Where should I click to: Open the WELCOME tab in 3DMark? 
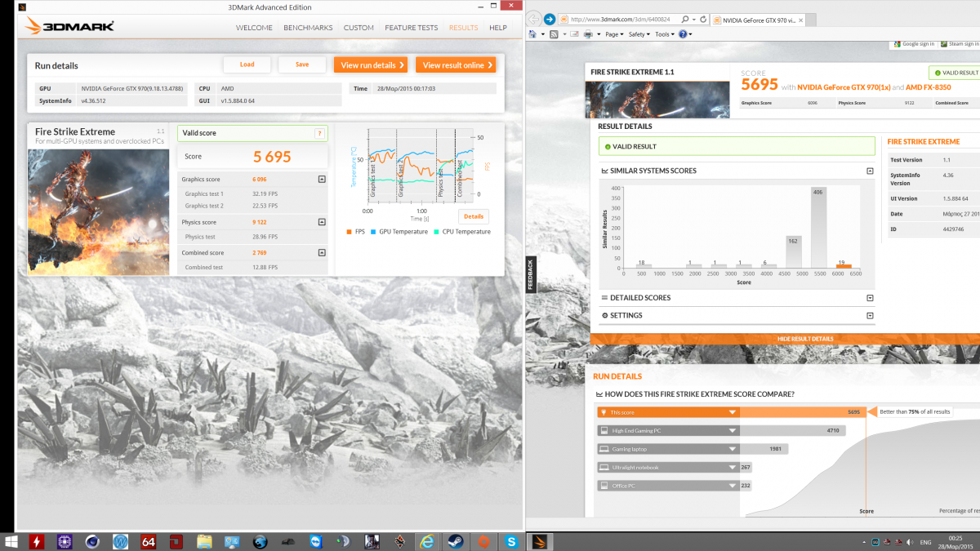tap(254, 28)
